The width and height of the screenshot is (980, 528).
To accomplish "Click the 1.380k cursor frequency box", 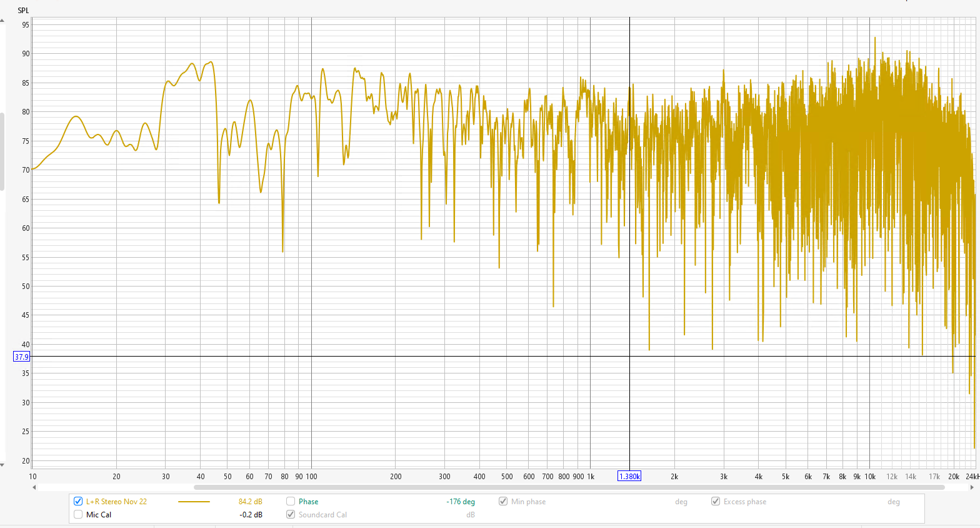I will tap(629, 476).
